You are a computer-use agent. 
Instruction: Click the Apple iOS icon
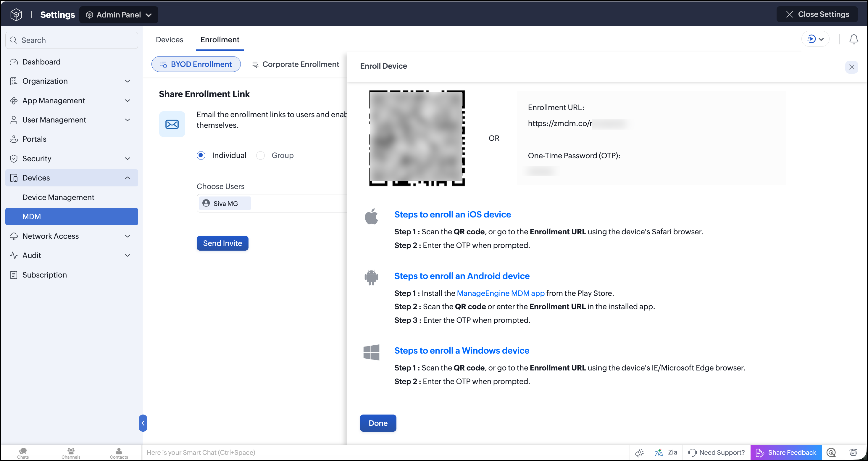(371, 216)
